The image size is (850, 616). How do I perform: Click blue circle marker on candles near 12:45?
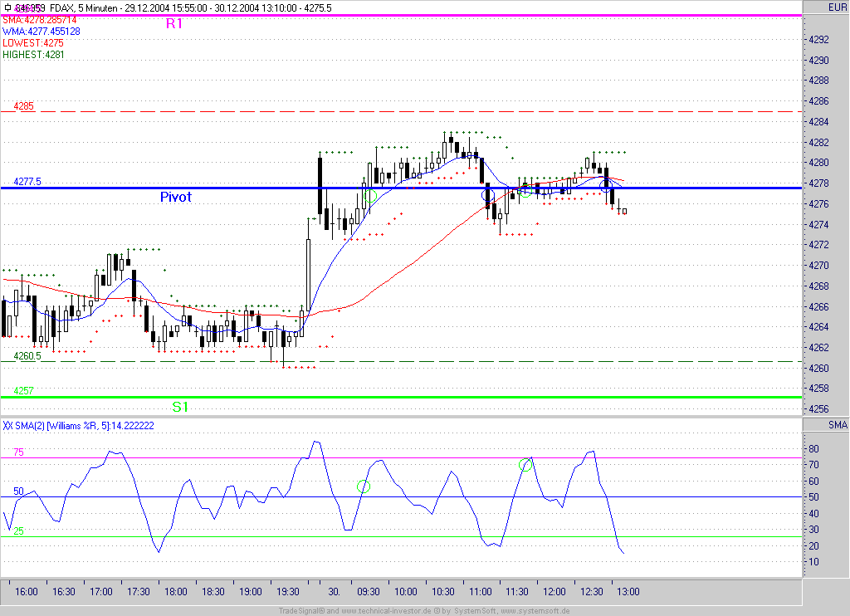(606, 183)
